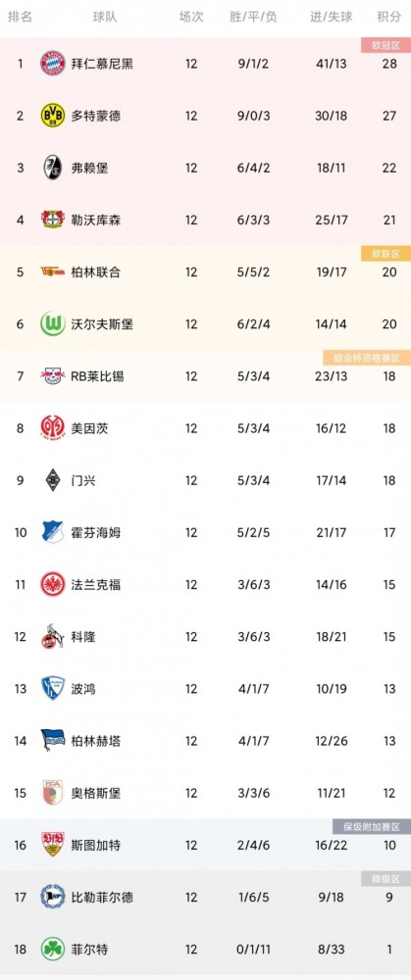Click the 降级区 relegation zone tag
This screenshot has height=980, width=411.
[385, 879]
